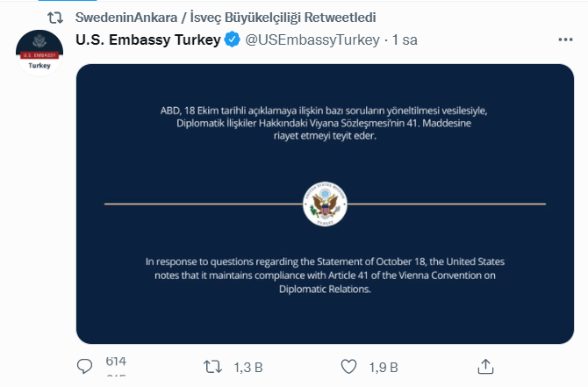This screenshot has width=588, height=387.
Task: Click the gold divider line in the image
Action: [204, 204]
